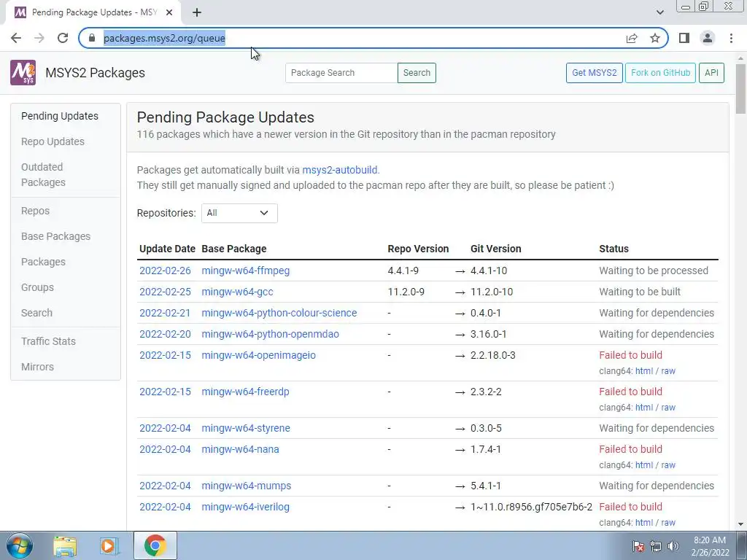The height and width of the screenshot is (560, 747).
Task: Open Repositories dropdown set to All
Action: pos(239,213)
